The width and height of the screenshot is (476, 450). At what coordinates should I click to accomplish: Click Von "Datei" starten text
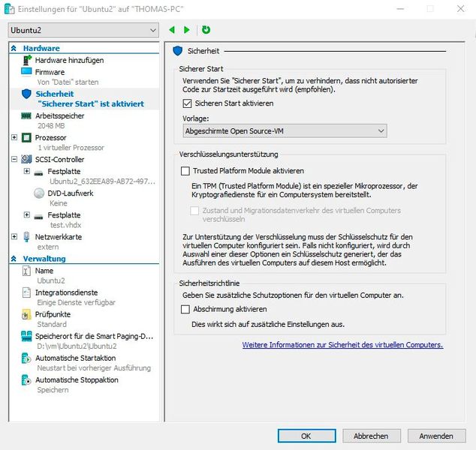tap(68, 82)
